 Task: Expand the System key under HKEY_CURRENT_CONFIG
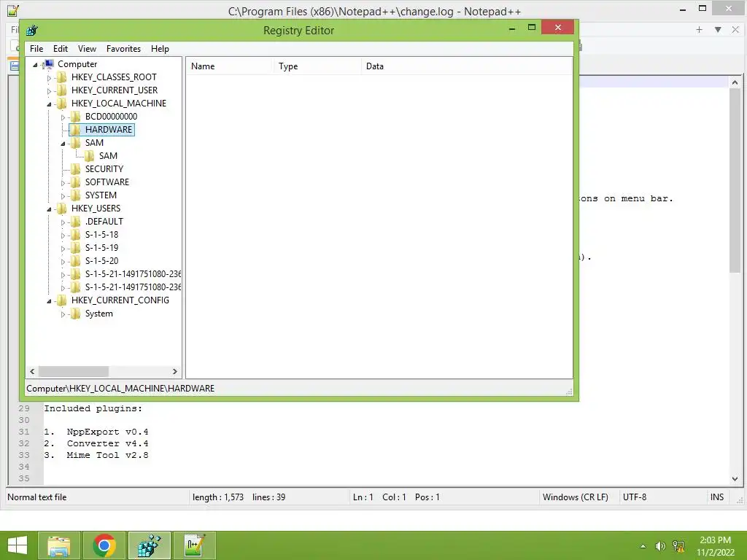pos(63,314)
